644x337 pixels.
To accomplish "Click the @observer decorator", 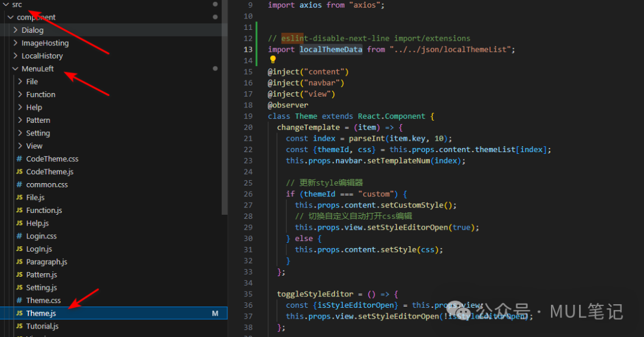I will coord(288,105).
